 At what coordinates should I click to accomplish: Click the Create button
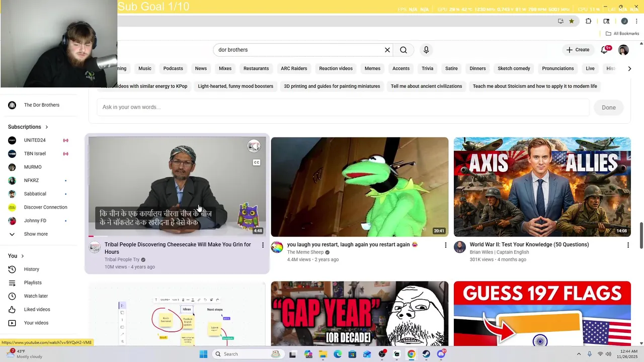578,50
